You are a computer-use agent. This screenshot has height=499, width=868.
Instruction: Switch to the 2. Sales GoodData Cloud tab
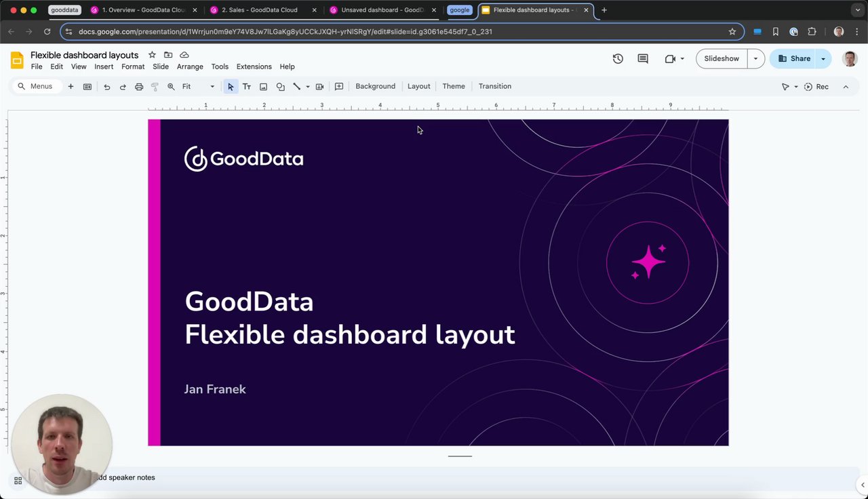click(263, 10)
